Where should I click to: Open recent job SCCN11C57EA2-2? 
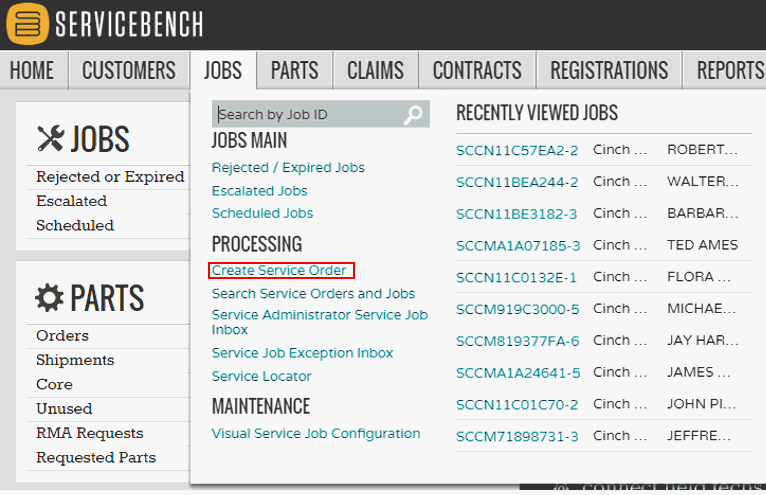pos(517,150)
